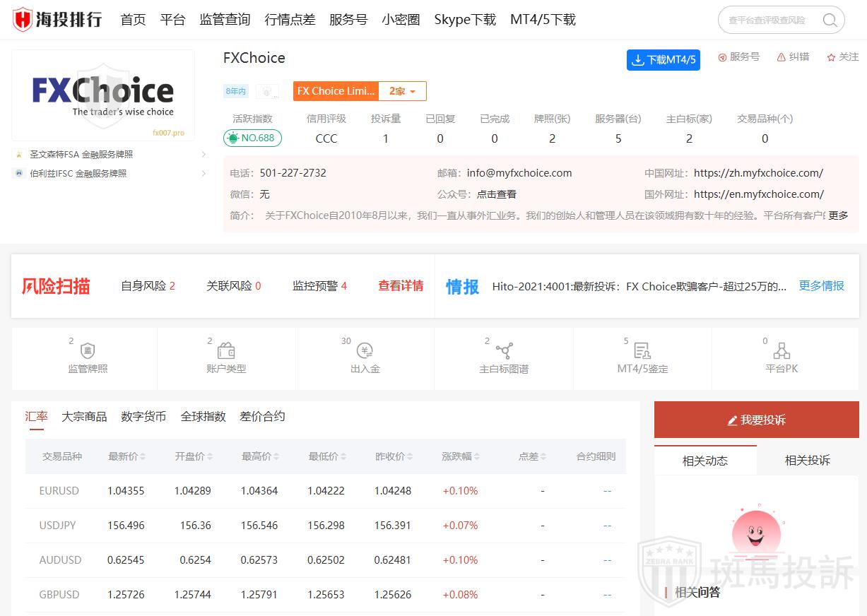Follow the broker via 关注 star toggle

(x=842, y=57)
